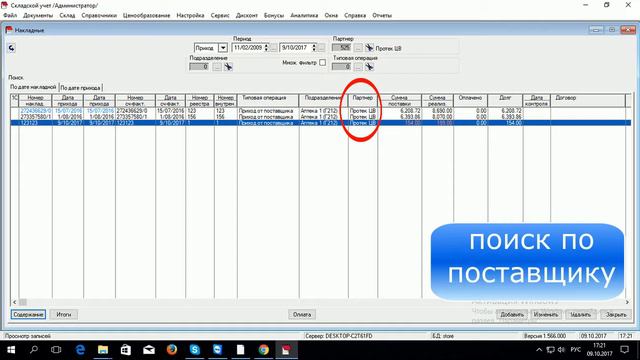640x360 pixels.
Task: Open the Файл menu
Action: 10,15
